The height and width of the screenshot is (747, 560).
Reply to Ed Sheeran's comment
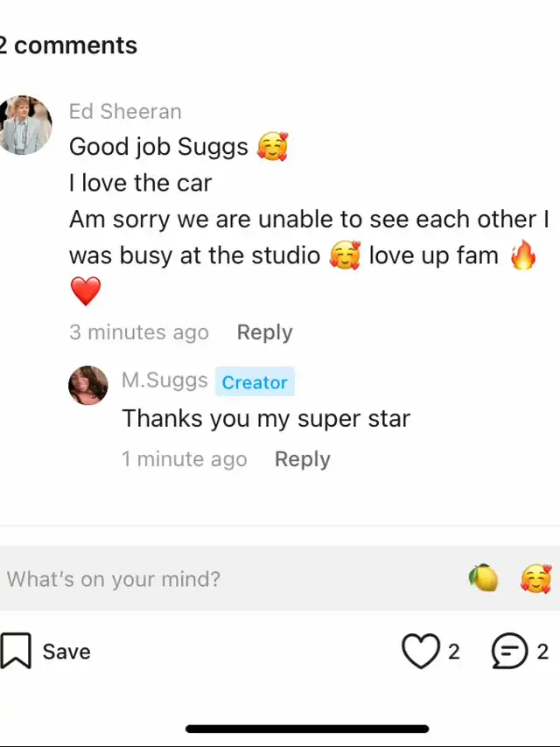click(264, 332)
